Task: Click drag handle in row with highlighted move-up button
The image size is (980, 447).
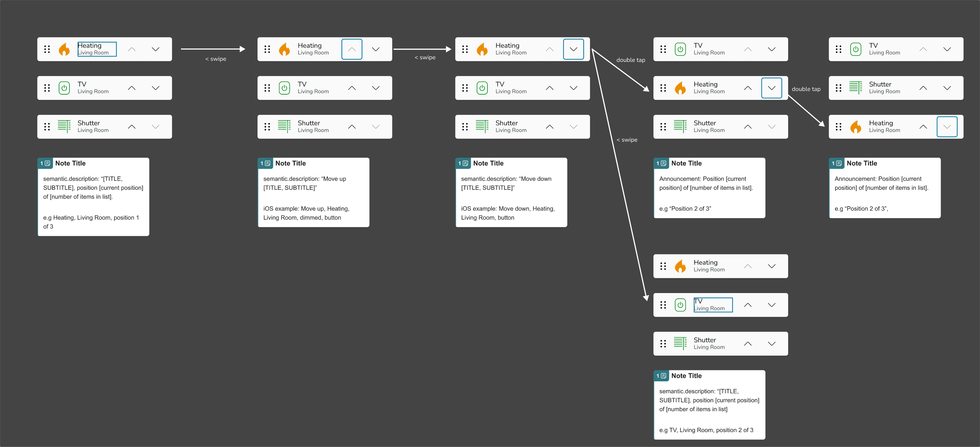Action: [267, 49]
